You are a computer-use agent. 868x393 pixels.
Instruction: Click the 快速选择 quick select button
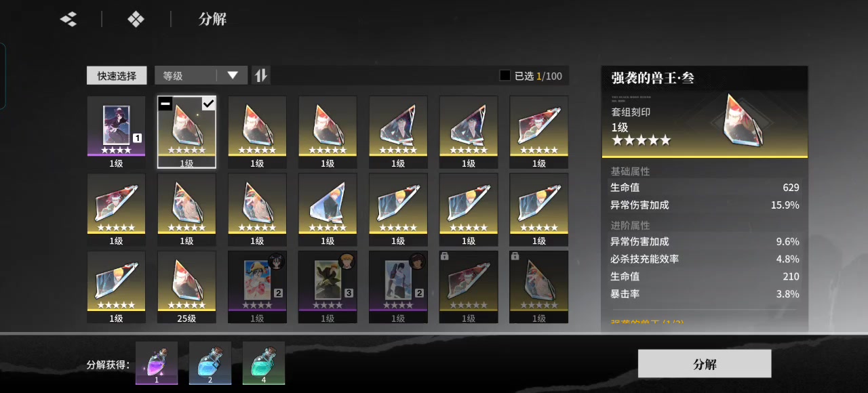tap(117, 75)
